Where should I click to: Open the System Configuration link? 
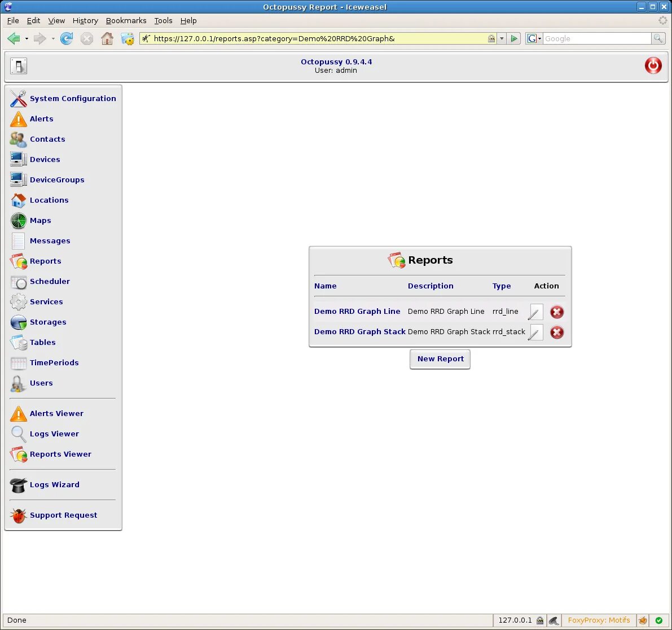point(73,99)
